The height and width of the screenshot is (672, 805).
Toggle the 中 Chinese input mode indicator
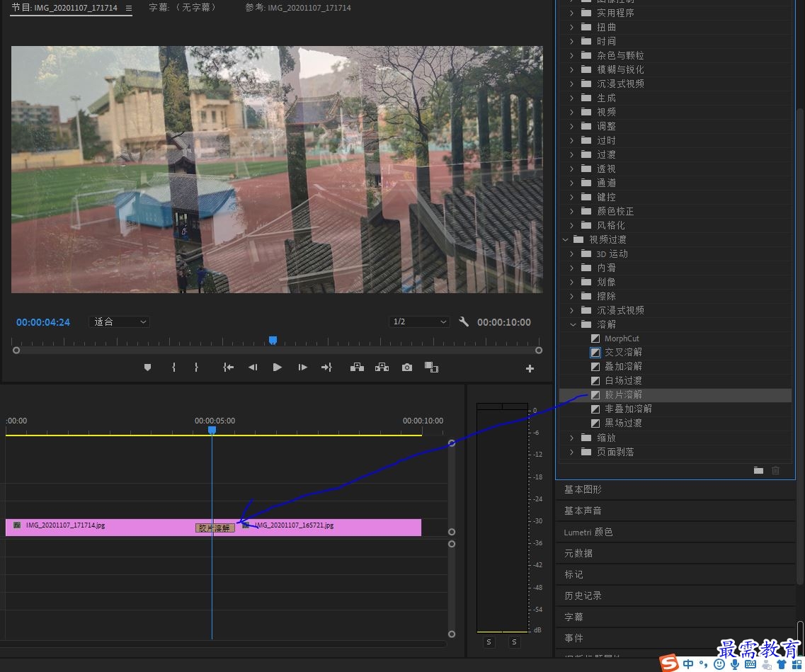pyautogui.click(x=688, y=664)
